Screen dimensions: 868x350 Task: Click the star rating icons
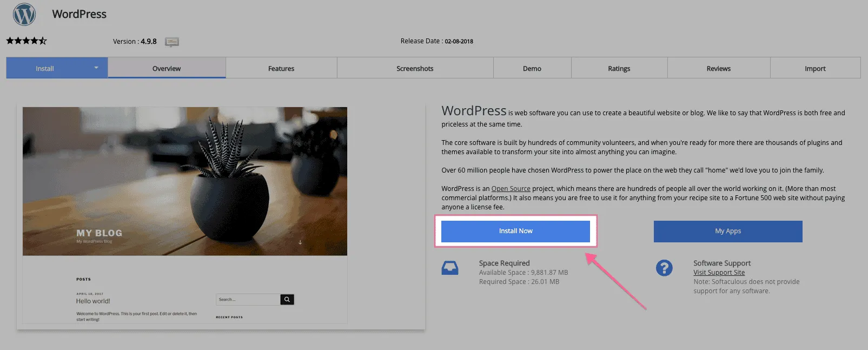[26, 41]
